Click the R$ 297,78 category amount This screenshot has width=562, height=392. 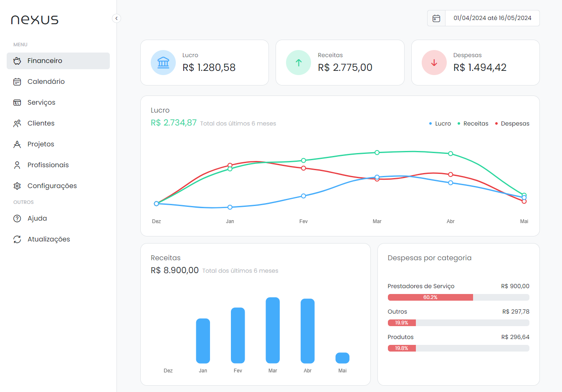516,312
